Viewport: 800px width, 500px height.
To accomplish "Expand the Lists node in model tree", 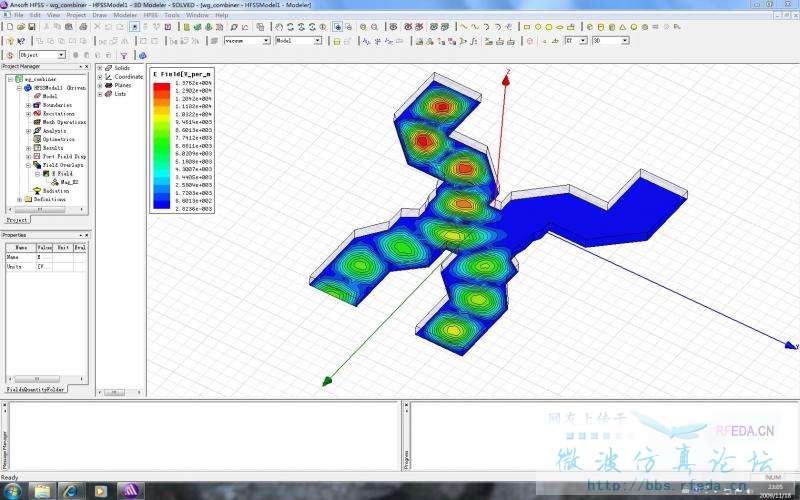I will click(100, 94).
